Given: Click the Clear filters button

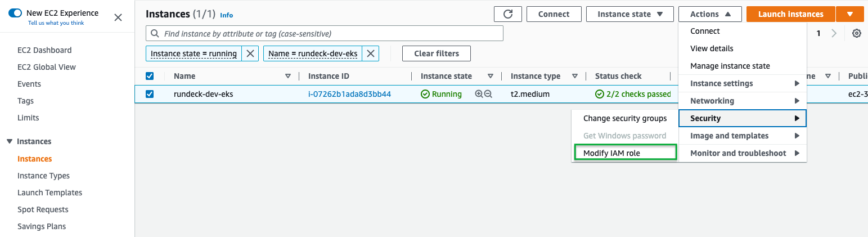Looking at the screenshot, I should [x=437, y=53].
